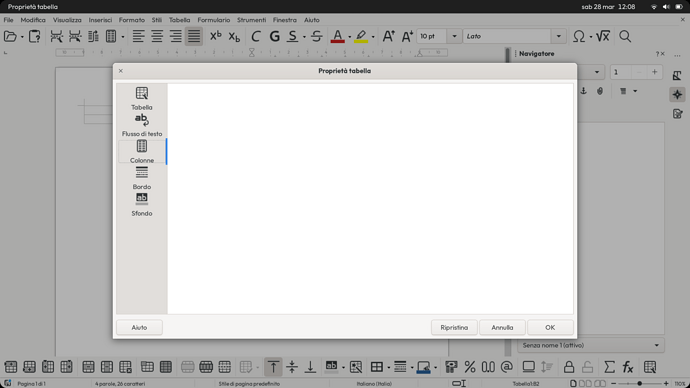The width and height of the screenshot is (690, 388).
Task: Decrease font size icon
Action: [407, 36]
